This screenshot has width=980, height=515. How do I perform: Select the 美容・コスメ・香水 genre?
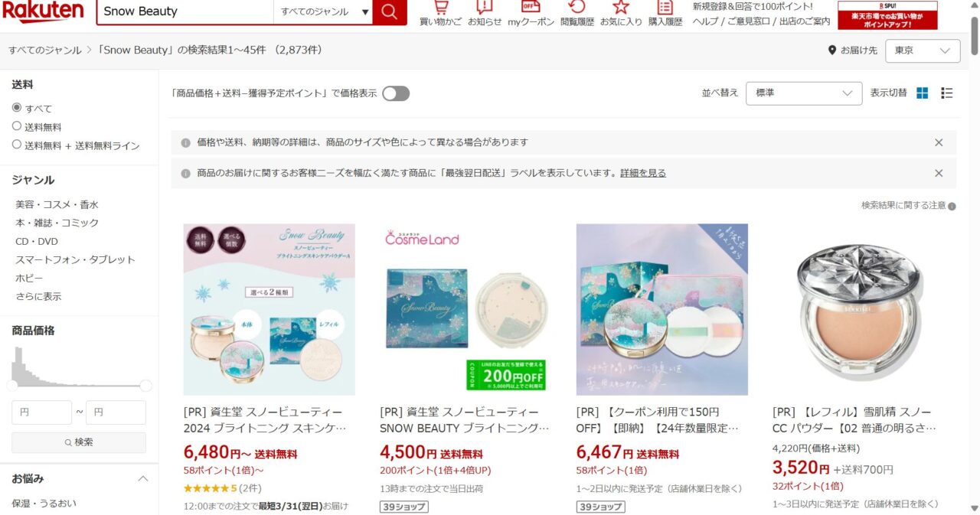(x=57, y=205)
